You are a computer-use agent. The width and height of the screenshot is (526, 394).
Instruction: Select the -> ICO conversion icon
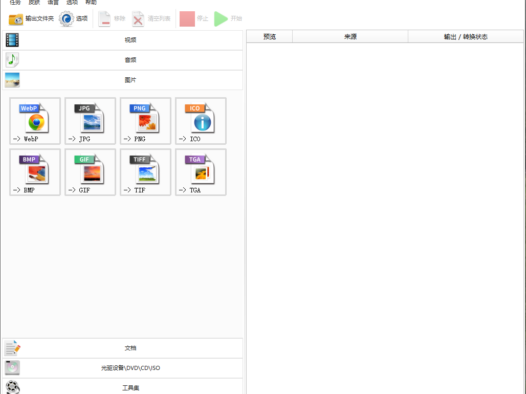201,121
